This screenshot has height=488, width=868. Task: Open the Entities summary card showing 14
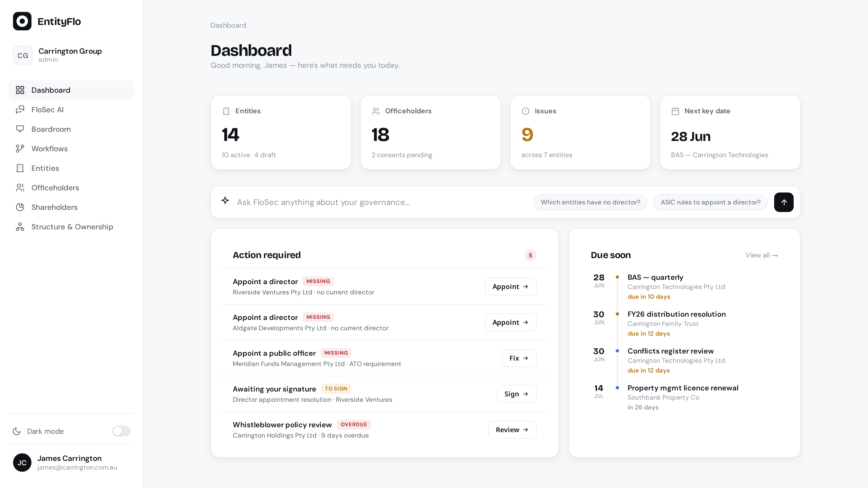[281, 132]
